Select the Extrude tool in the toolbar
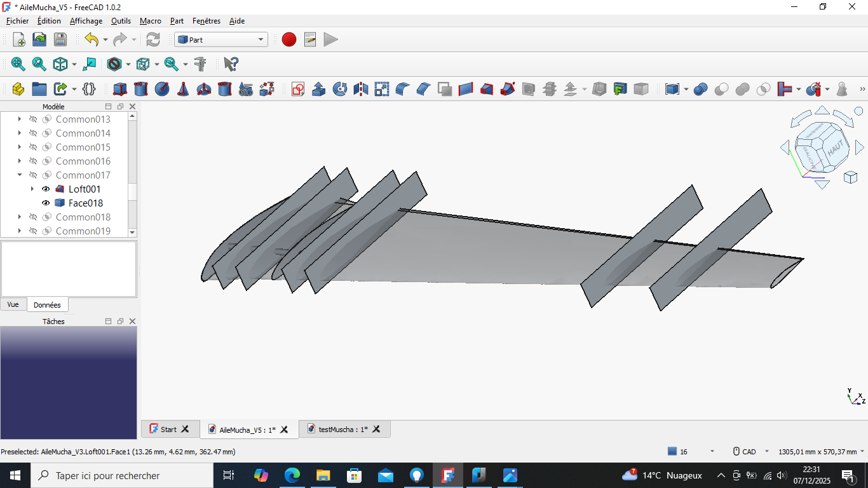The width and height of the screenshot is (868, 488). point(319,90)
